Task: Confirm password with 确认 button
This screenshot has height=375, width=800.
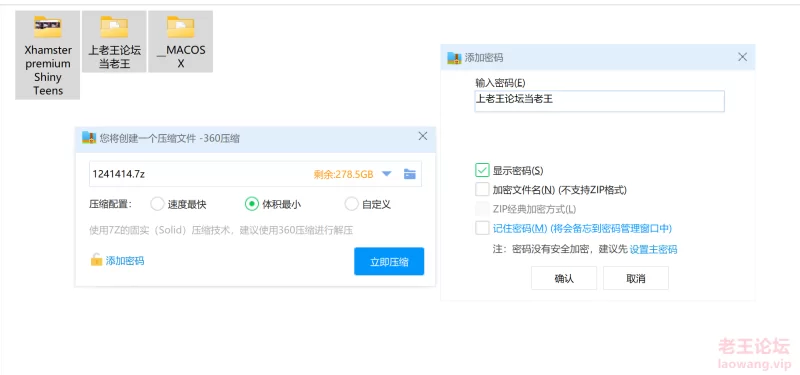Action: [564, 279]
